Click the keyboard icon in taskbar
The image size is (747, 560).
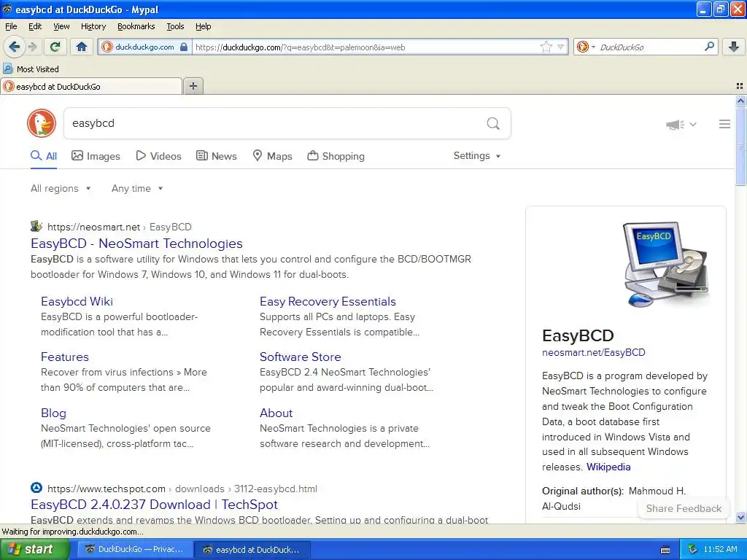tap(665, 550)
